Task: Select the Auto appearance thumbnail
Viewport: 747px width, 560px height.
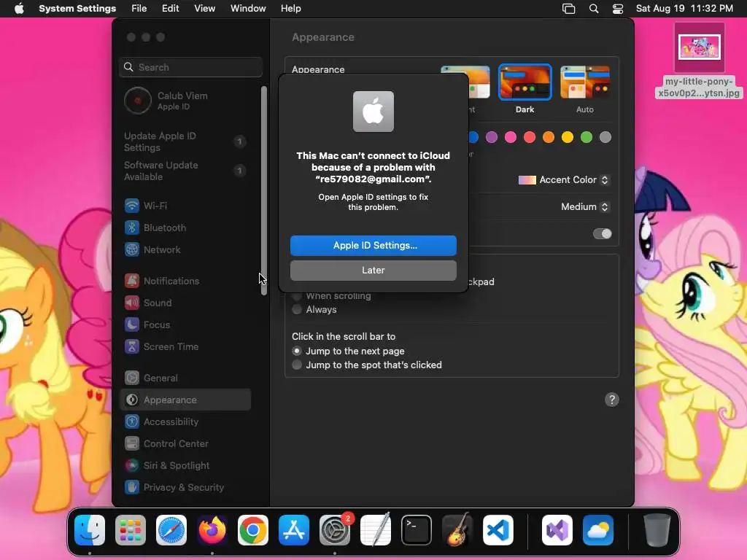Action: point(585,82)
